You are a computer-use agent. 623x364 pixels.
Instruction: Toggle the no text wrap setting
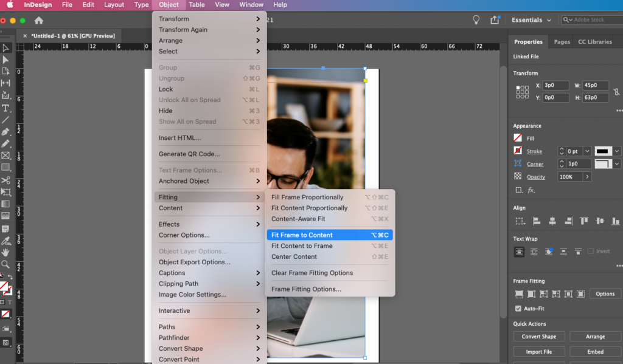click(x=519, y=252)
